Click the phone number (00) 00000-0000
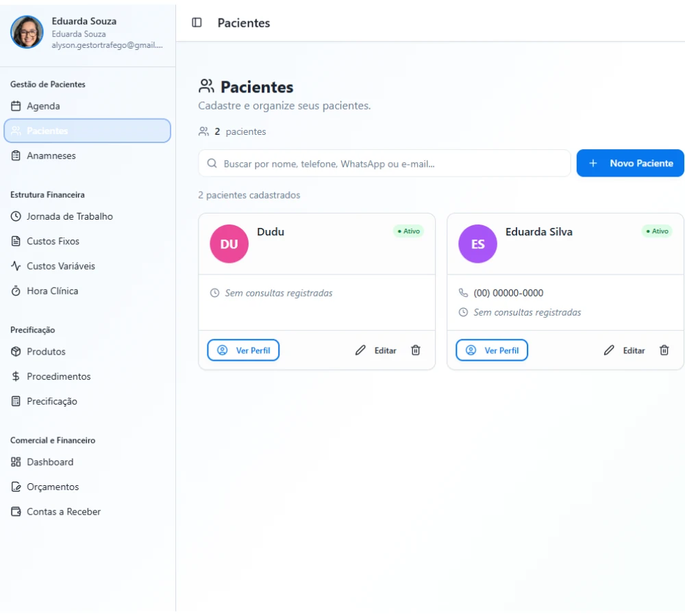The image size is (685, 616). (508, 293)
